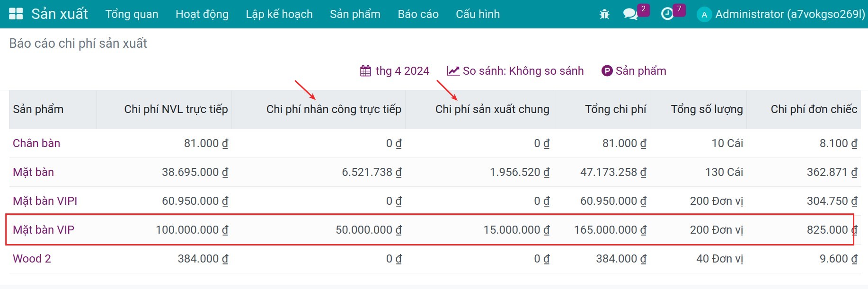
Task: Open the Cấu hình menu
Action: [478, 14]
